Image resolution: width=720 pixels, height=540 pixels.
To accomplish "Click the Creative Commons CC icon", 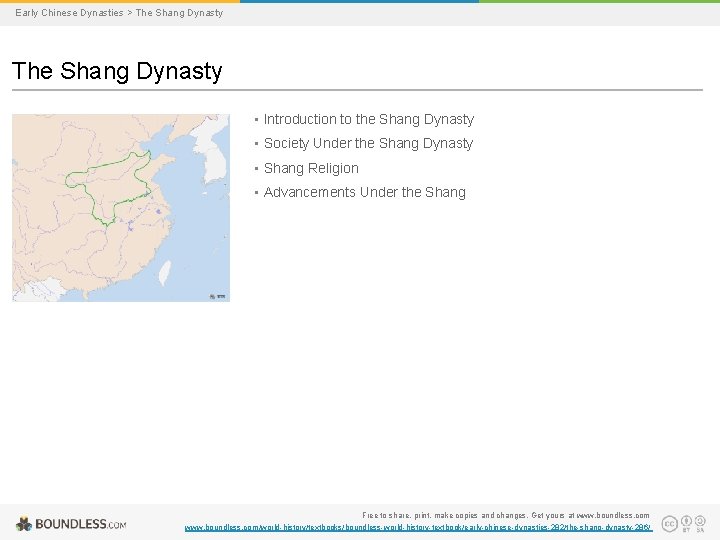I will 669,524.
